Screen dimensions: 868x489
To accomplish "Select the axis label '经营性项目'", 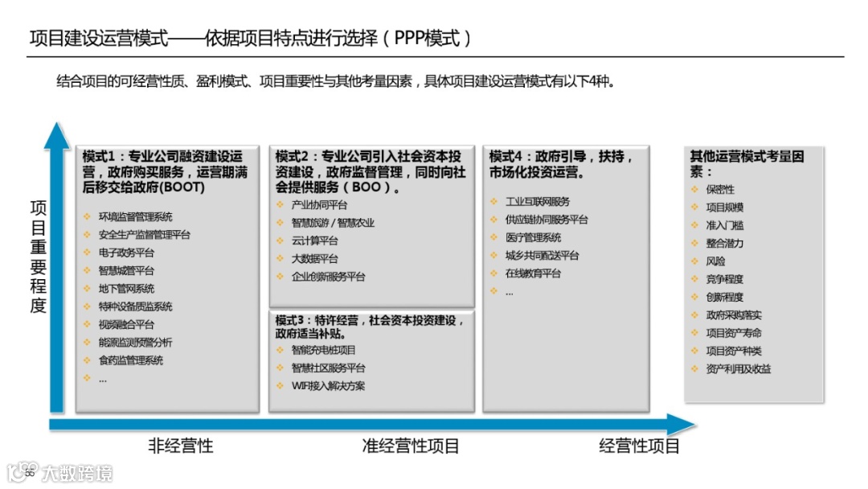I will [639, 446].
